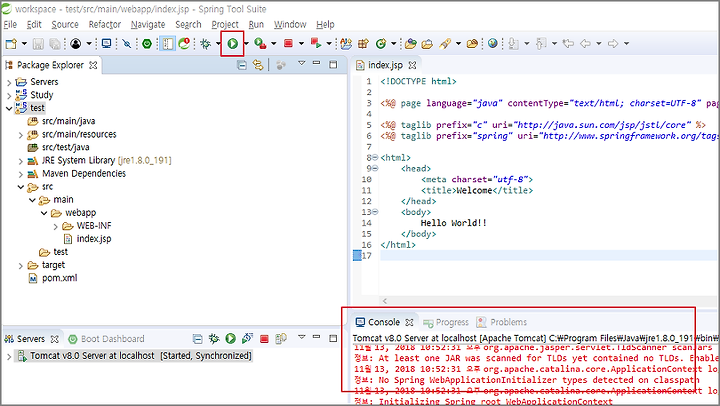The image size is (720, 406).
Task: Open the Run dropdown arrow
Action: click(x=247, y=44)
